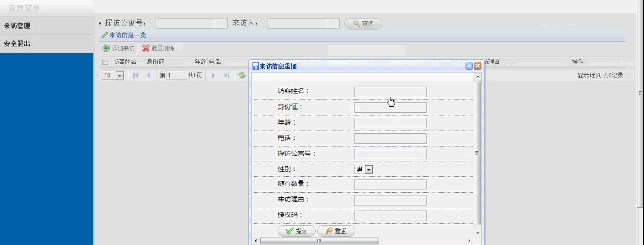Click the 查询 search button

click(363, 23)
